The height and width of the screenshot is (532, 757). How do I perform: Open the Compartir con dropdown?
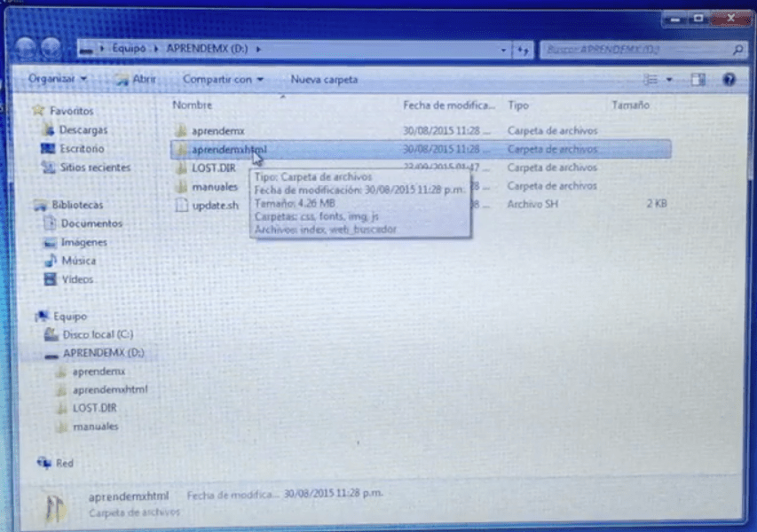(x=223, y=79)
